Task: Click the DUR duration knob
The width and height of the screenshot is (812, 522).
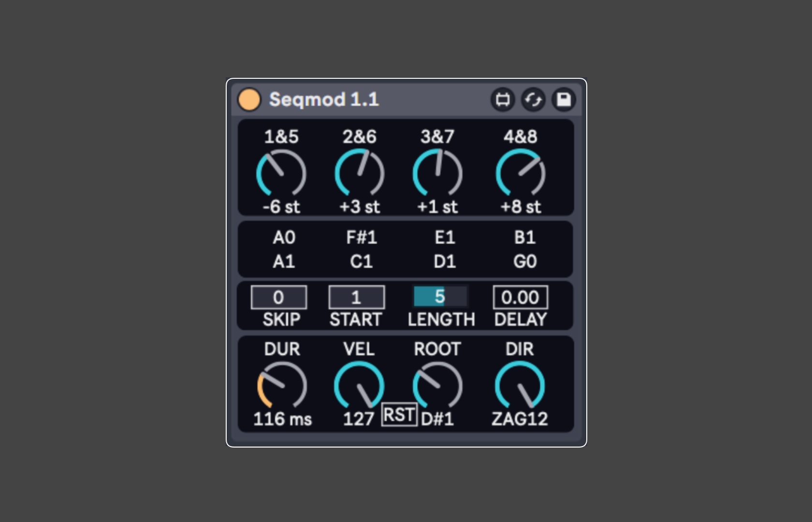Action: 282,386
